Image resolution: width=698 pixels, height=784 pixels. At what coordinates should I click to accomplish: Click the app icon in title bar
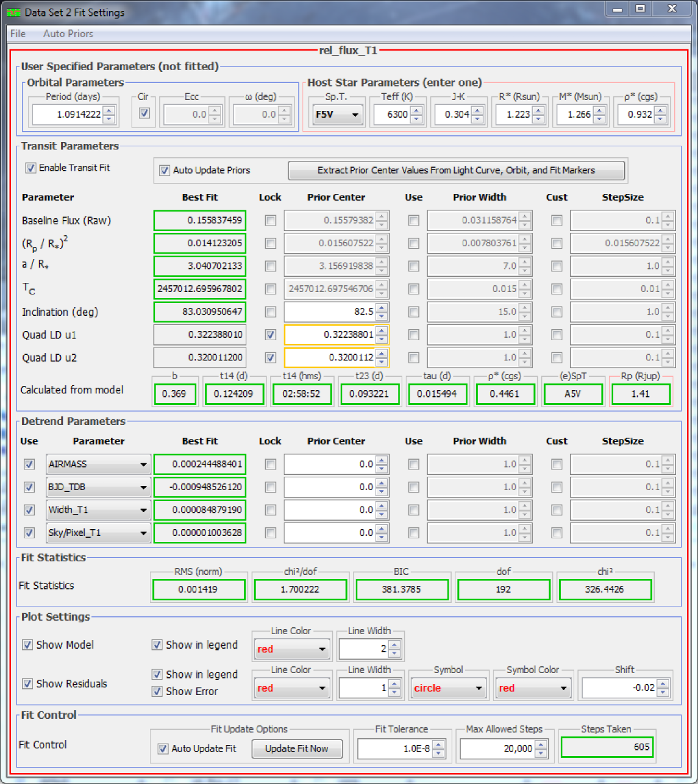pos(13,12)
